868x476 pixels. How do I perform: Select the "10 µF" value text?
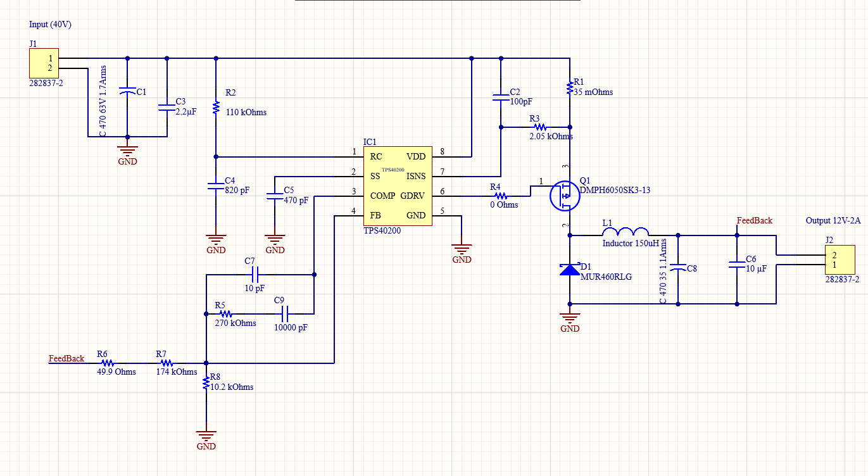(x=756, y=268)
